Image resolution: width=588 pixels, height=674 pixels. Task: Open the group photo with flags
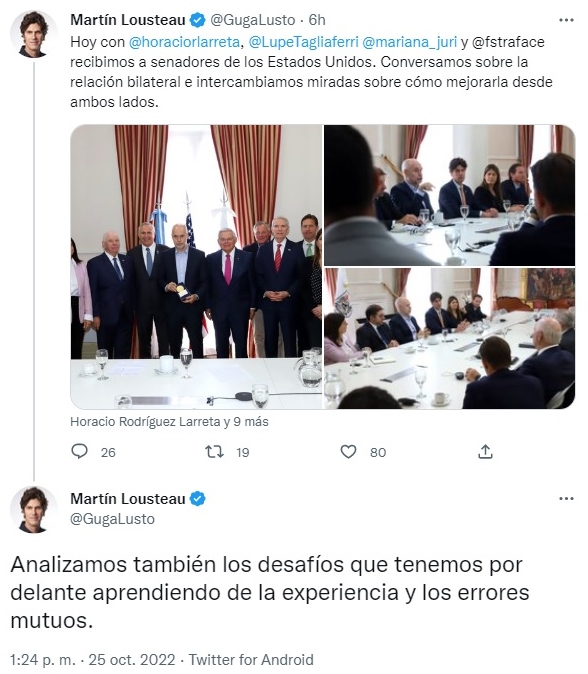[x=196, y=267]
